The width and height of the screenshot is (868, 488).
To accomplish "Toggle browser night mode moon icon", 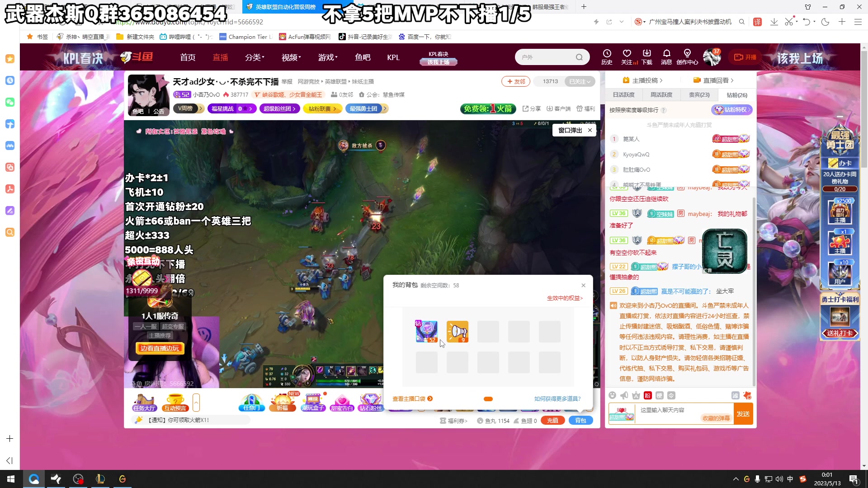I will [x=825, y=22].
